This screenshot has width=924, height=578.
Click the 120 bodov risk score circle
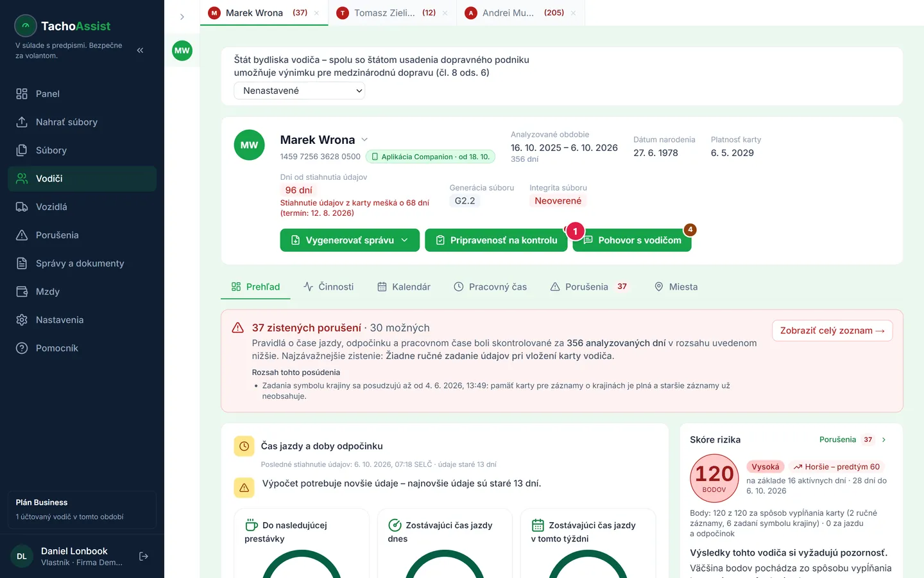[x=714, y=478]
